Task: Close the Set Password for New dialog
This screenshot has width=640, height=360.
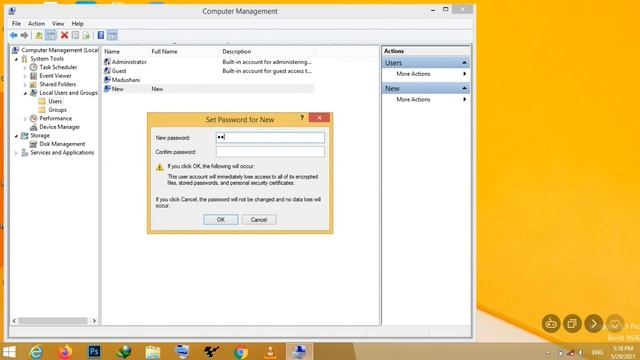Action: click(x=319, y=118)
